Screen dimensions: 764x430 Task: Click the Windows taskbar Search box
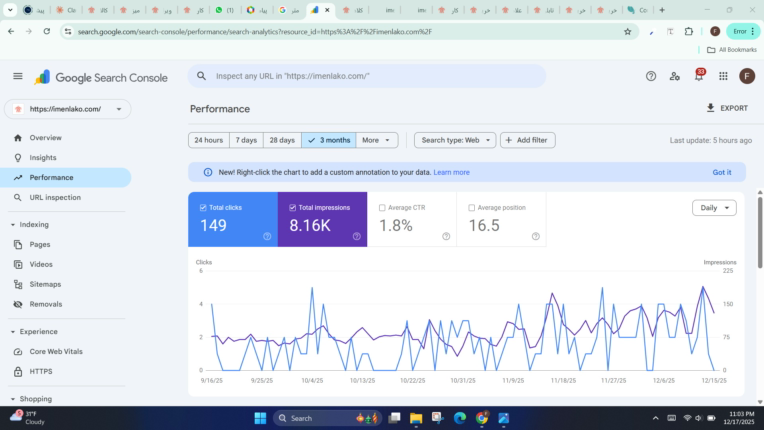[x=327, y=418]
